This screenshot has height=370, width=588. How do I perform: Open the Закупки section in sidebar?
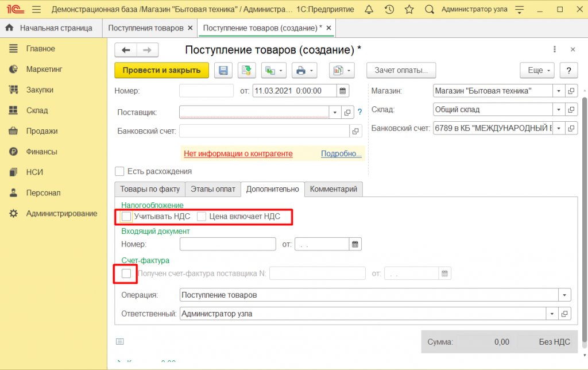click(x=40, y=90)
